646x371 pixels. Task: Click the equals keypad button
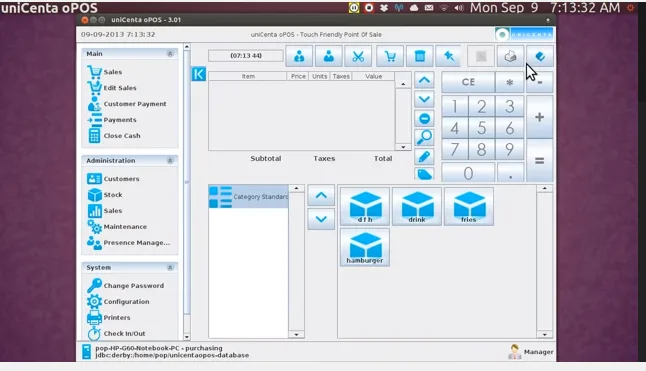click(540, 161)
